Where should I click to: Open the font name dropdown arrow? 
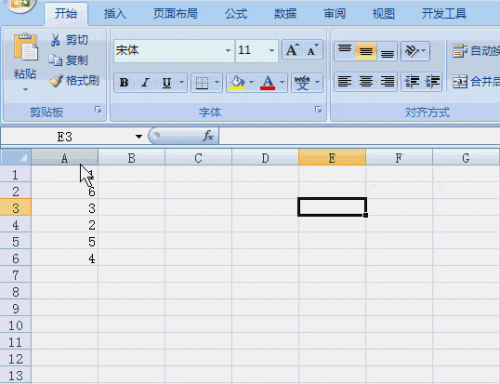[228, 51]
